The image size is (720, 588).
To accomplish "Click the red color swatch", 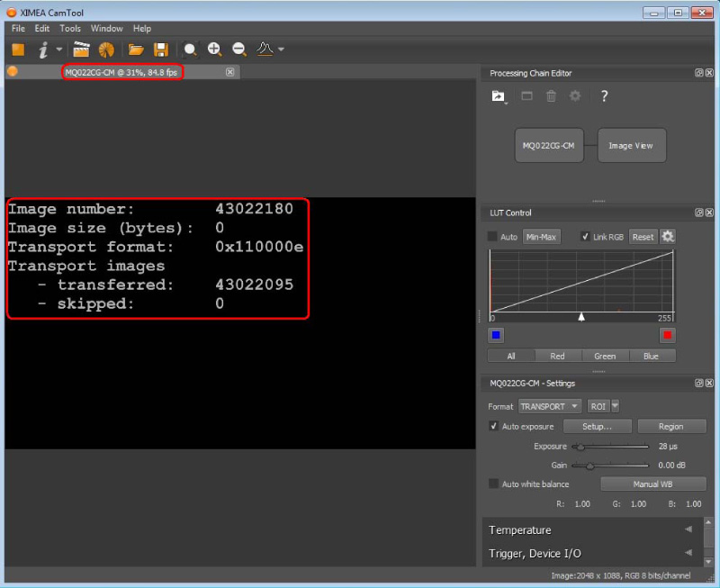I will (668, 335).
